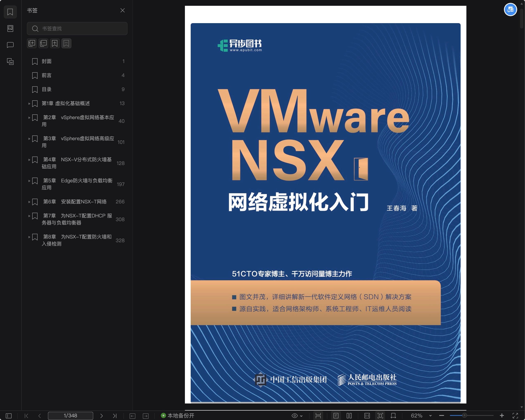Jump to the last page
The height and width of the screenshot is (420, 525).
(115, 416)
